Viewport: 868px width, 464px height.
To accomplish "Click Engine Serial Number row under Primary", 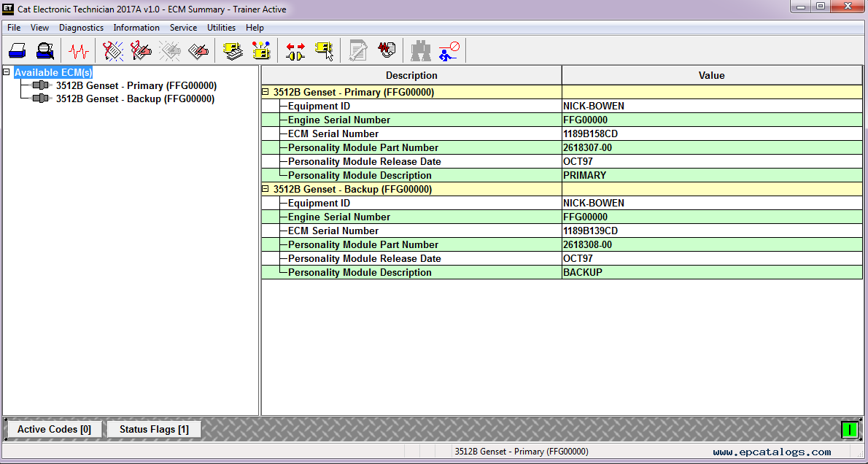I will [562, 120].
